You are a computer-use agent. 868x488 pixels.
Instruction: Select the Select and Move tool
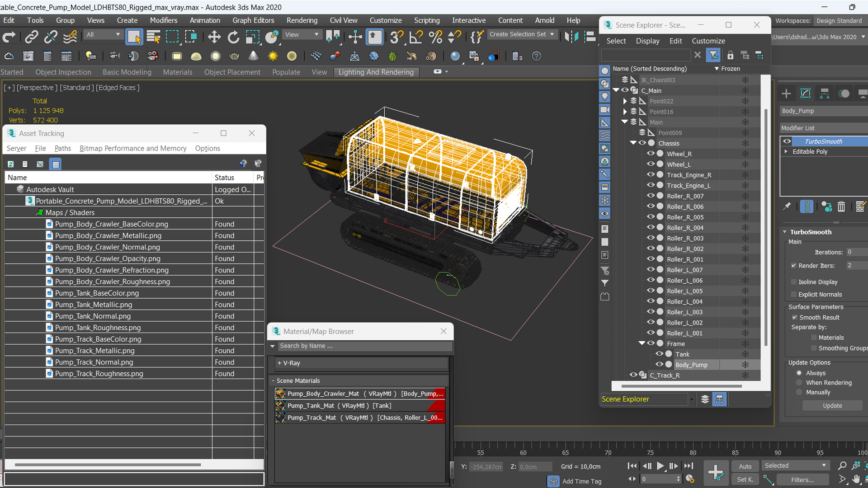(214, 37)
